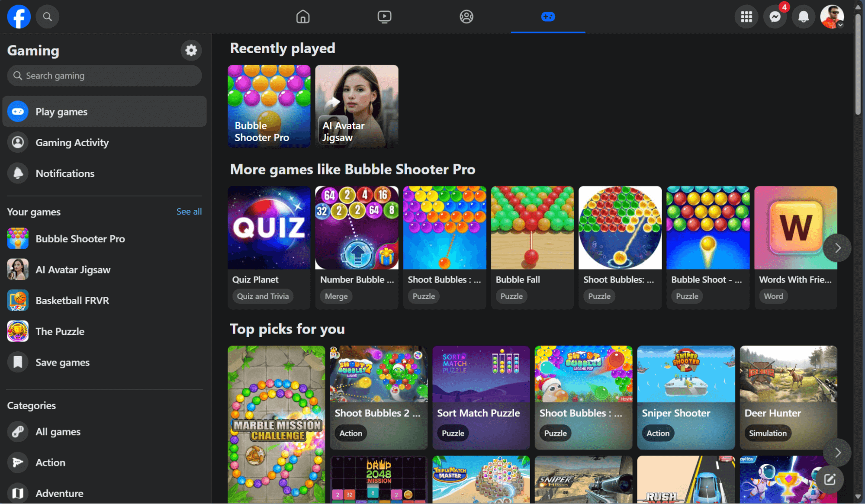This screenshot has width=865, height=504.
Task: Open Save games in sidebar
Action: (62, 362)
